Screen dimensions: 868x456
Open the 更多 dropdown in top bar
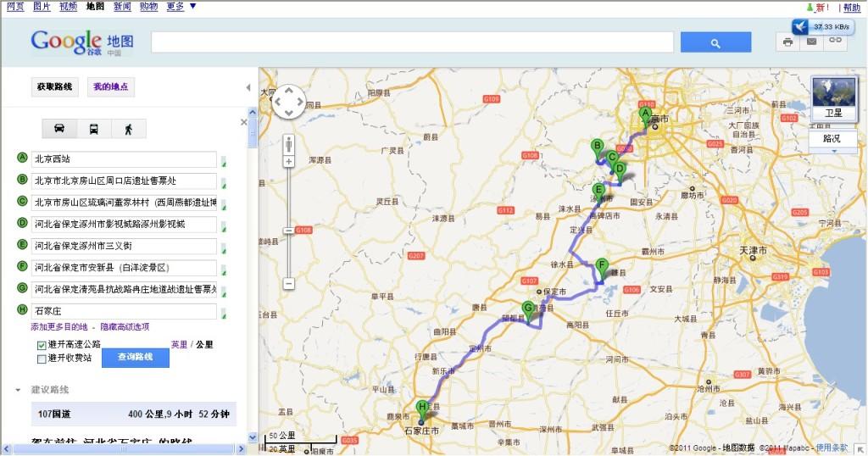(181, 7)
